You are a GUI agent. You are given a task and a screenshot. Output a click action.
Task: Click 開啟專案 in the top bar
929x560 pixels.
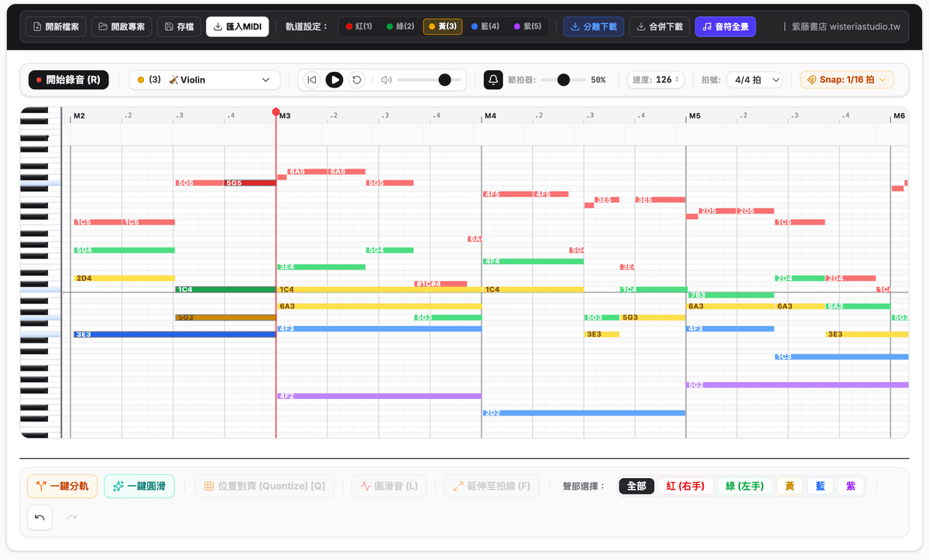(x=122, y=26)
